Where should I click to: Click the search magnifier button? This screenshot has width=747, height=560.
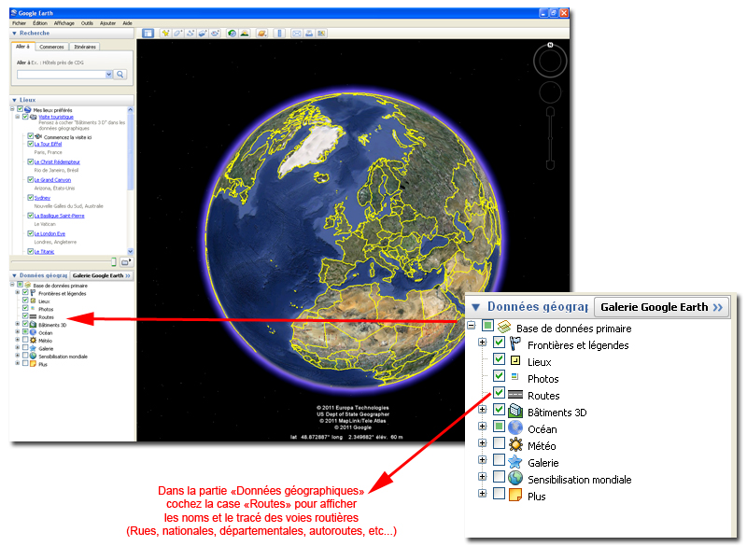pyautogui.click(x=120, y=75)
